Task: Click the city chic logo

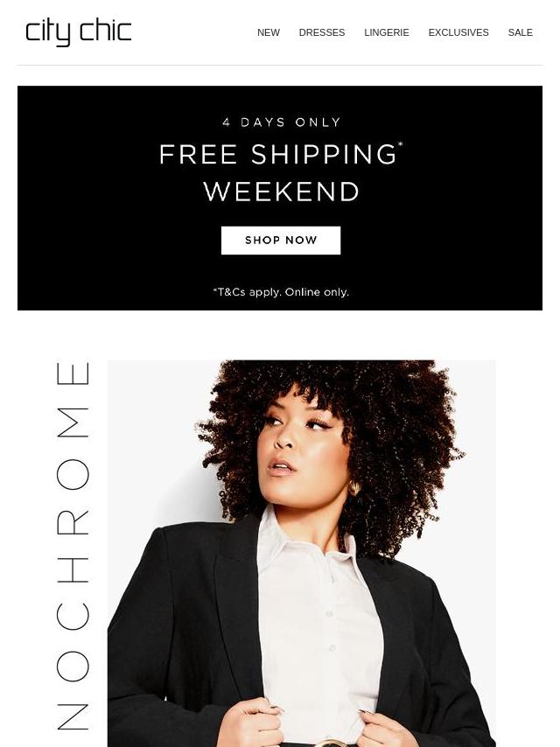Action: click(x=78, y=32)
